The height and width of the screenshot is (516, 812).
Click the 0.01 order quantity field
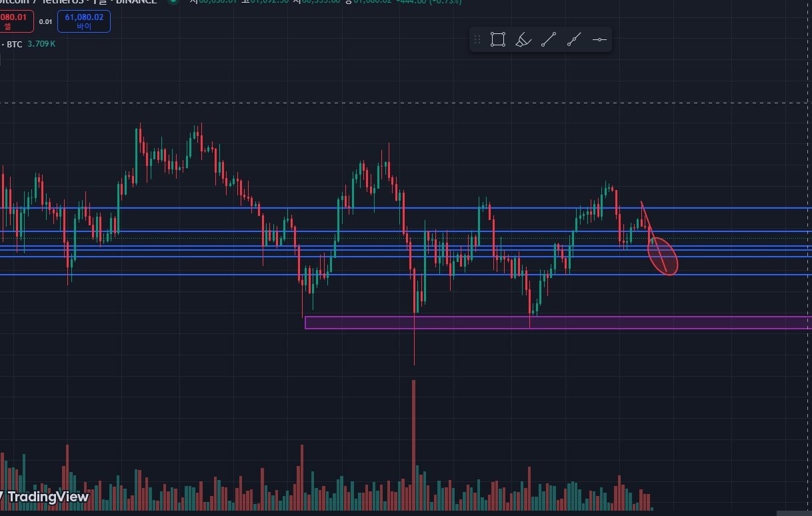(45, 22)
